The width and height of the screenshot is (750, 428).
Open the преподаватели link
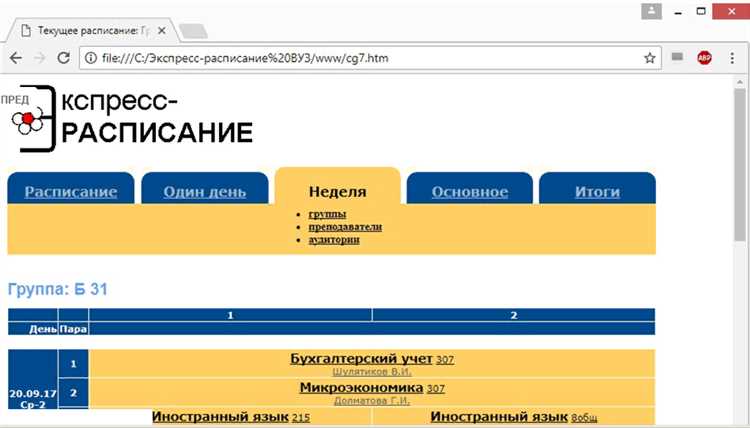[345, 227]
